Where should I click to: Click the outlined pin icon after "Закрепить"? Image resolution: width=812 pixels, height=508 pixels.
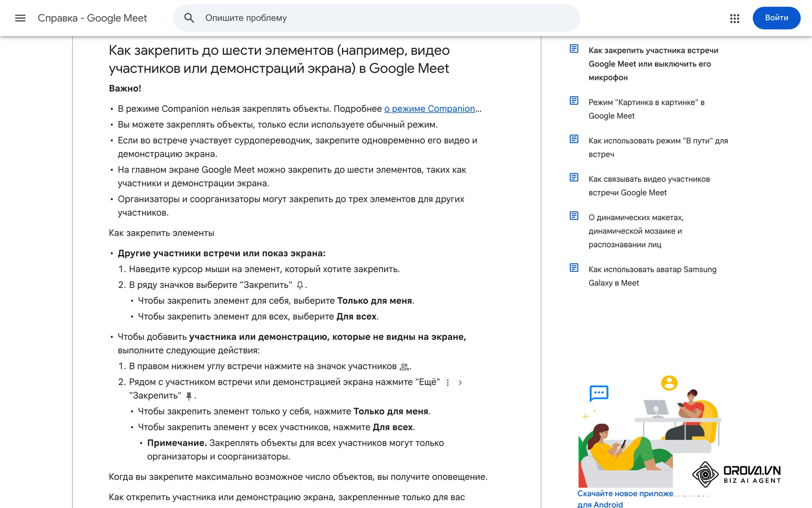point(300,285)
